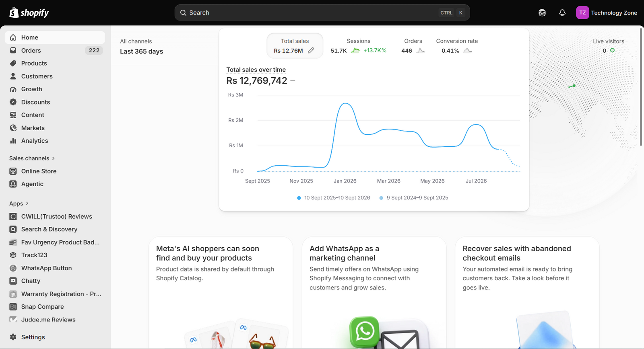Expand the Apps section
The image size is (644, 349).
pyautogui.click(x=19, y=203)
